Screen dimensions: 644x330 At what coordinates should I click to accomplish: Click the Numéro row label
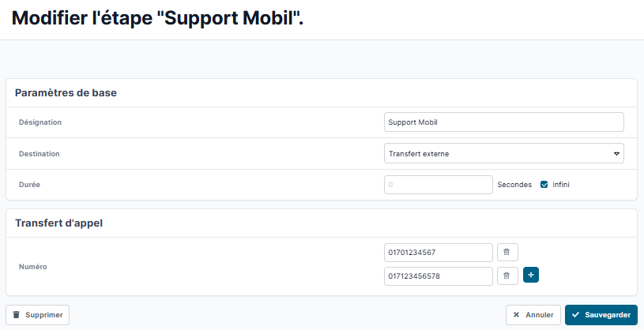(33, 267)
